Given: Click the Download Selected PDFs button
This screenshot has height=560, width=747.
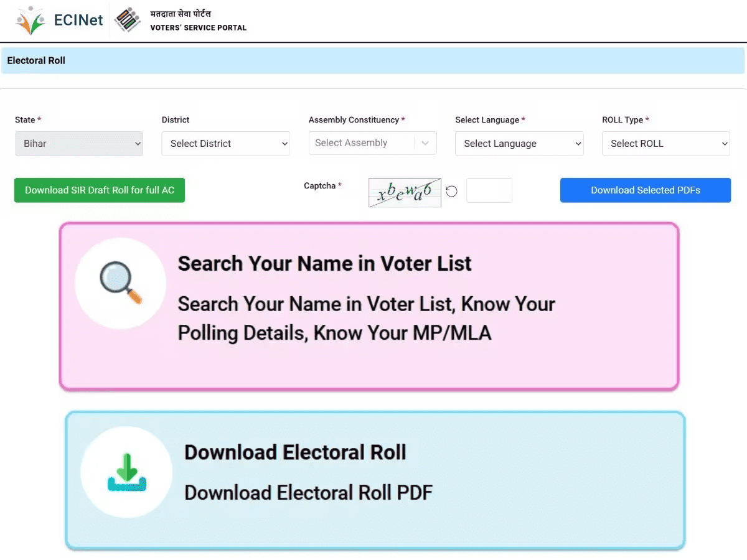Looking at the screenshot, I should tap(646, 190).
